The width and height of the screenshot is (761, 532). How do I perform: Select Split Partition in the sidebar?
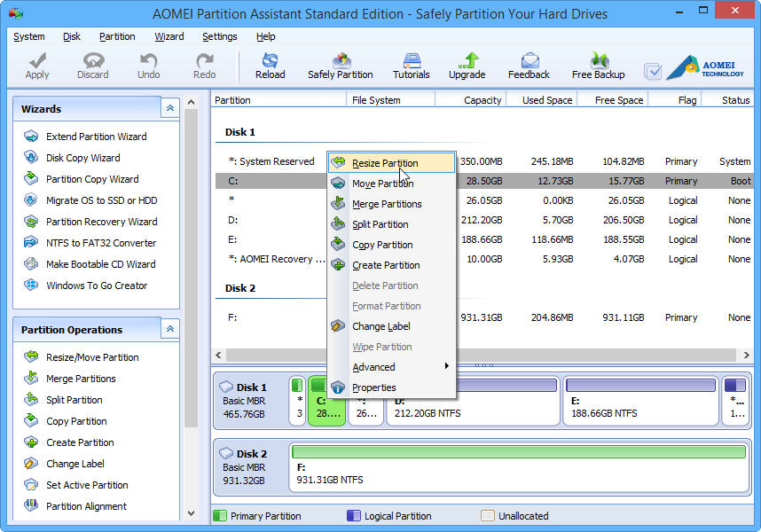(75, 400)
